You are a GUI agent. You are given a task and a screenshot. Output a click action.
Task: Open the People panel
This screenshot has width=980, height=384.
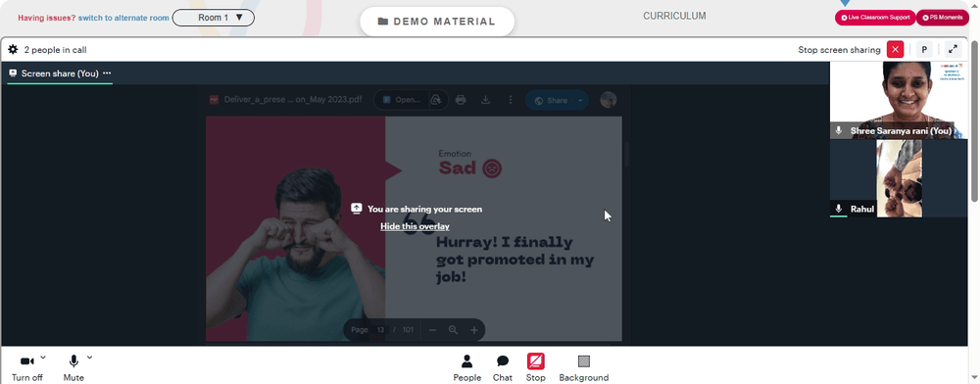point(466,367)
